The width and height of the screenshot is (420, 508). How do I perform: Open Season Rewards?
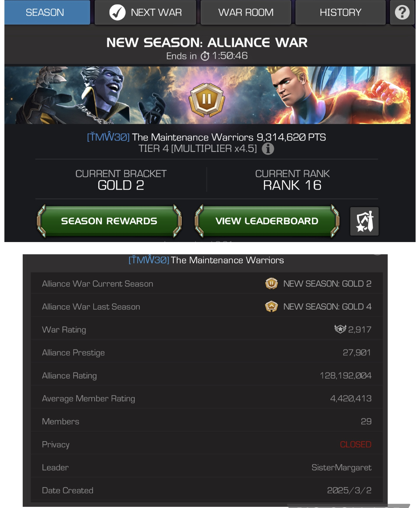(109, 221)
